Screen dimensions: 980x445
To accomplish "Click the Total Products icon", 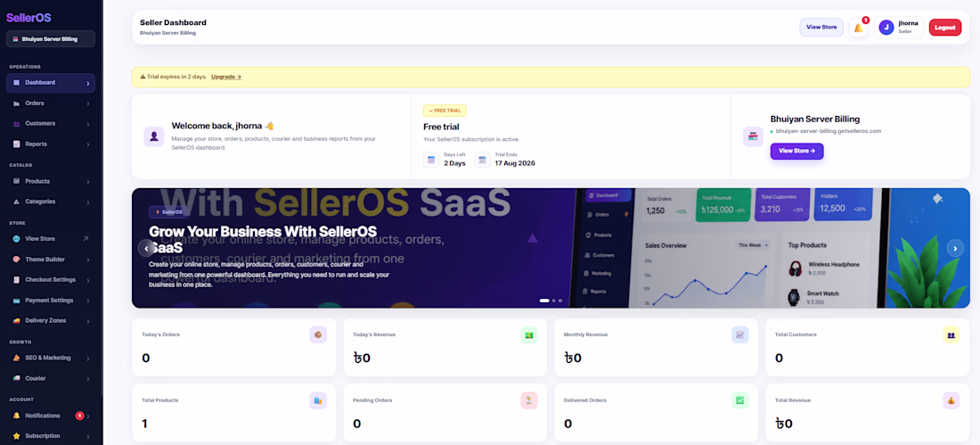I will click(318, 400).
